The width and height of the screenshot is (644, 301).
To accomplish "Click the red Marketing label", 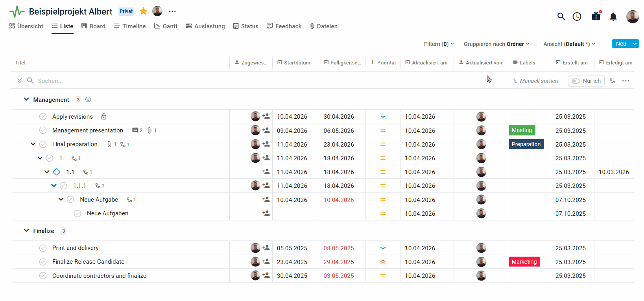I will point(524,262).
